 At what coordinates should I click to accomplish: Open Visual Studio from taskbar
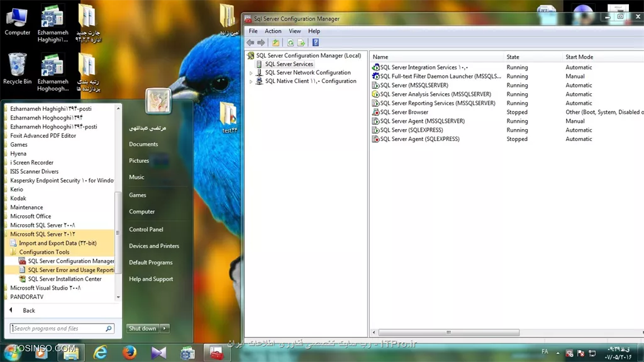pos(158,353)
